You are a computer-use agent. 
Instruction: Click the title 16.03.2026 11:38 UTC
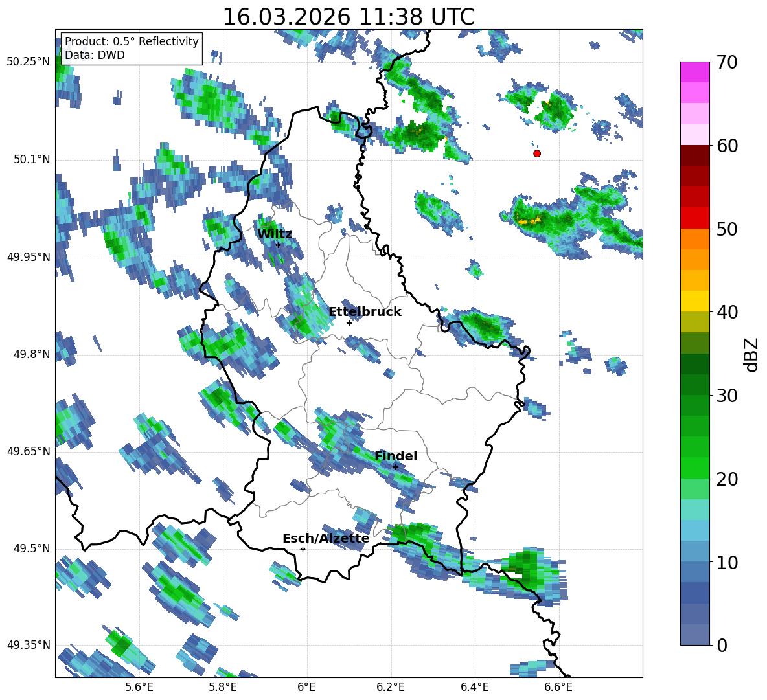349,17
